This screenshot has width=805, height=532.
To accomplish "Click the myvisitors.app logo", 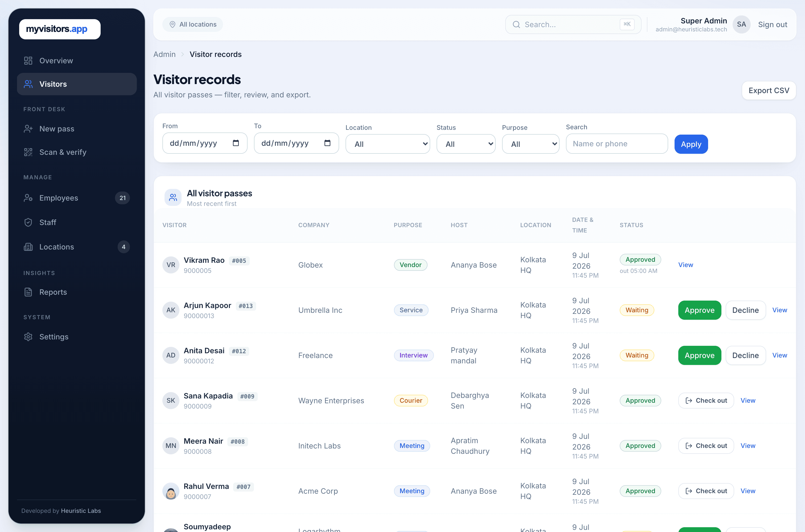I will (x=60, y=29).
